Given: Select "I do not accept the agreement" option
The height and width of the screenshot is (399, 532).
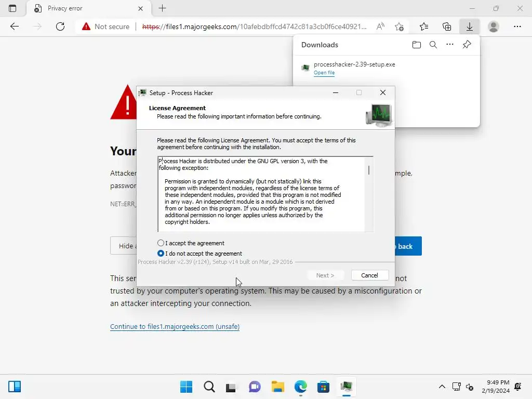Looking at the screenshot, I should pyautogui.click(x=161, y=254).
